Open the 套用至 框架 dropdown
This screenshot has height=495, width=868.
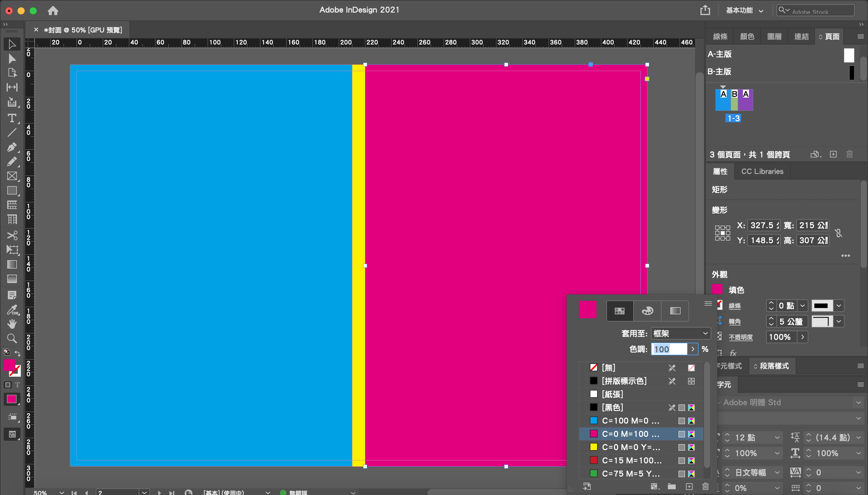[680, 334]
